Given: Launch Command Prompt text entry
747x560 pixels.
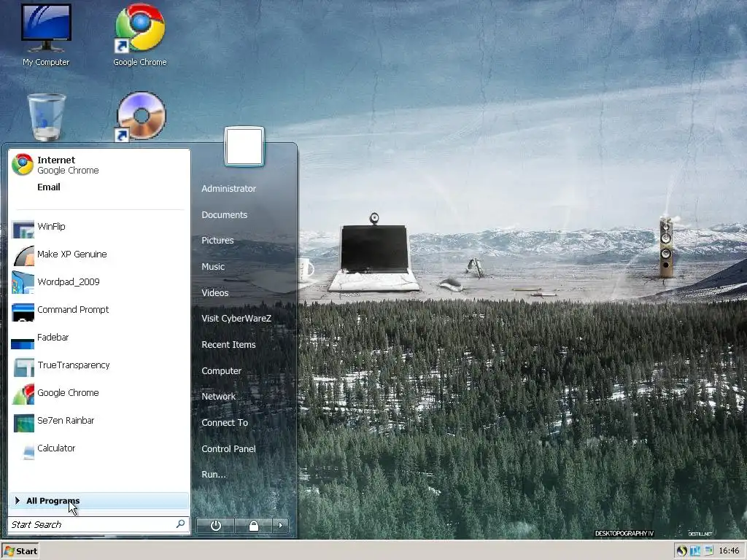Looking at the screenshot, I should click(x=73, y=309).
